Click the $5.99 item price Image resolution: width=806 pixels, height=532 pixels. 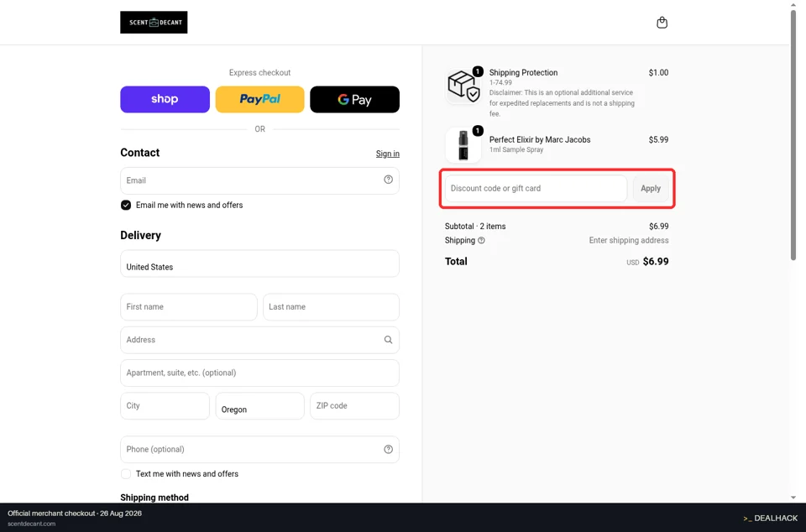[658, 139]
